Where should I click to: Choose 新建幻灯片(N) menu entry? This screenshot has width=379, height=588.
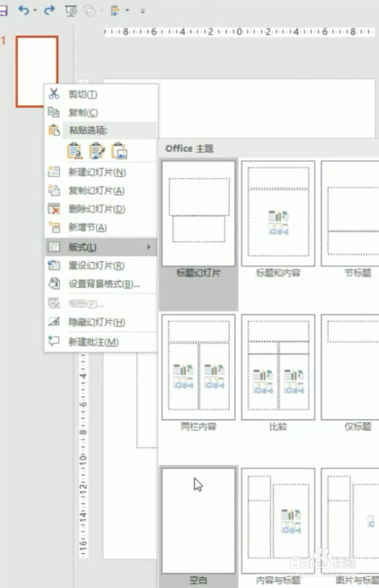[101, 172]
